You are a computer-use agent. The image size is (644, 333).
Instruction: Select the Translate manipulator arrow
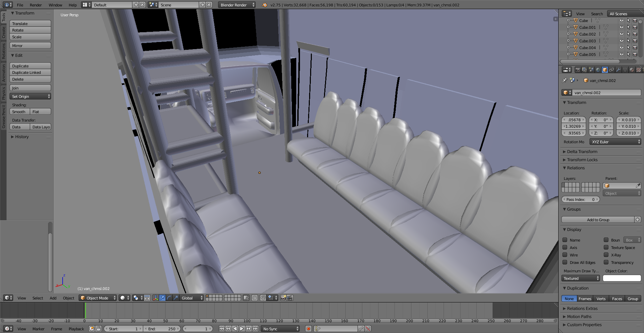(x=162, y=298)
